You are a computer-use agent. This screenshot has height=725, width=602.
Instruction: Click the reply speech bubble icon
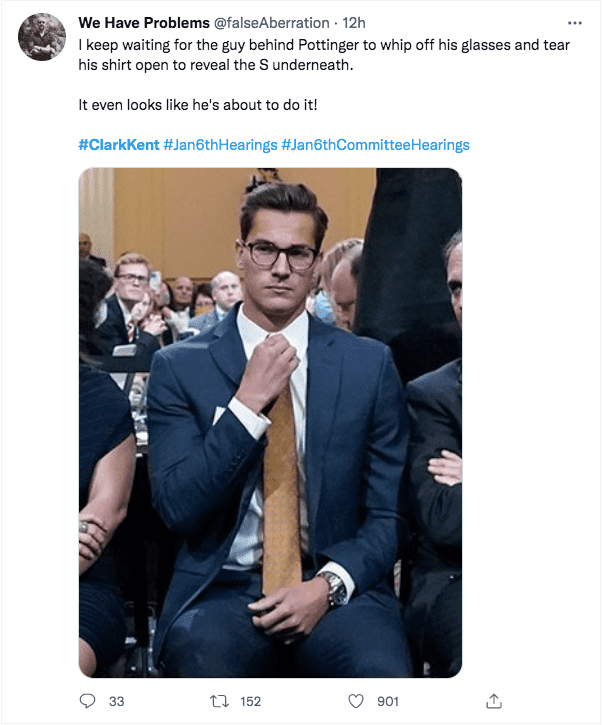pos(88,701)
